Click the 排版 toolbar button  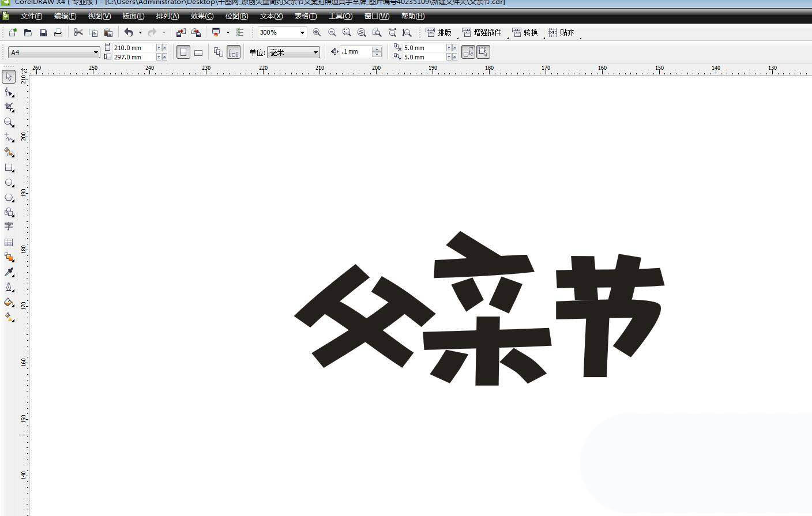[x=439, y=33]
